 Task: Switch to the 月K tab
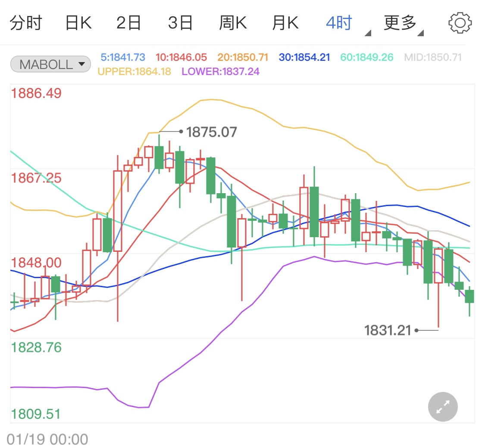point(285,23)
